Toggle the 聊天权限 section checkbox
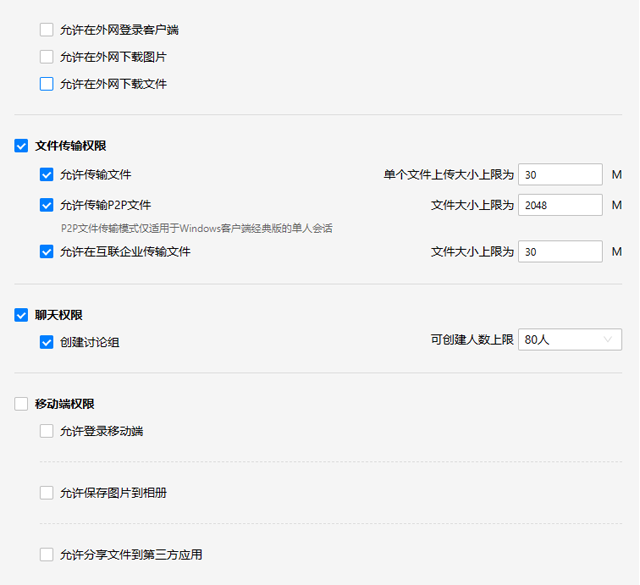640x585 pixels. (x=21, y=315)
